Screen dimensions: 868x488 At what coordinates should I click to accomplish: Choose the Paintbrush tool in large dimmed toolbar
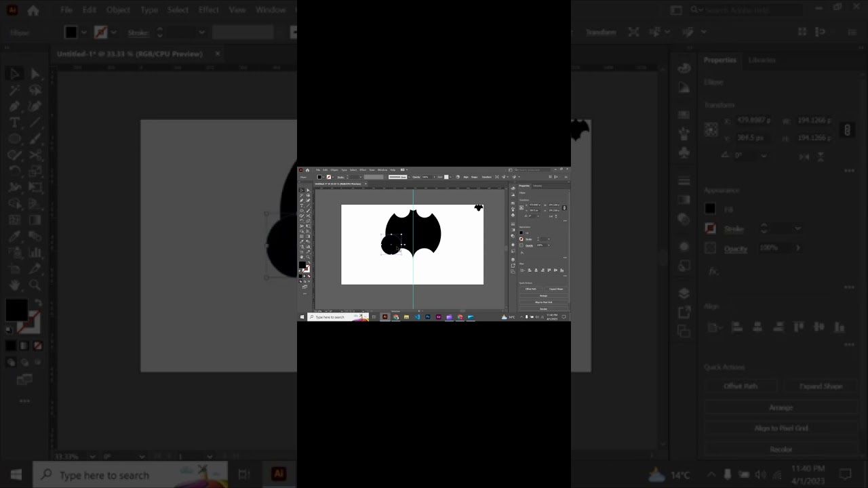tap(35, 138)
